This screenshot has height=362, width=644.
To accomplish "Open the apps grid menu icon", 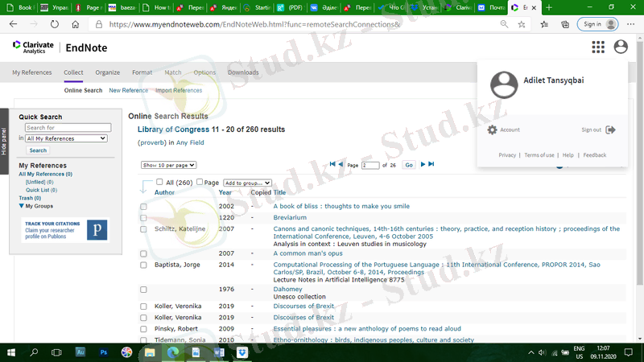I will coord(597,47).
